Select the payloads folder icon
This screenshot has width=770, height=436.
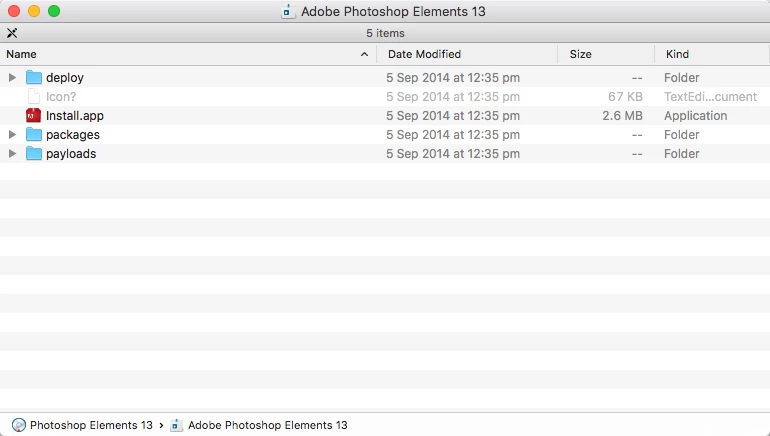(x=34, y=154)
